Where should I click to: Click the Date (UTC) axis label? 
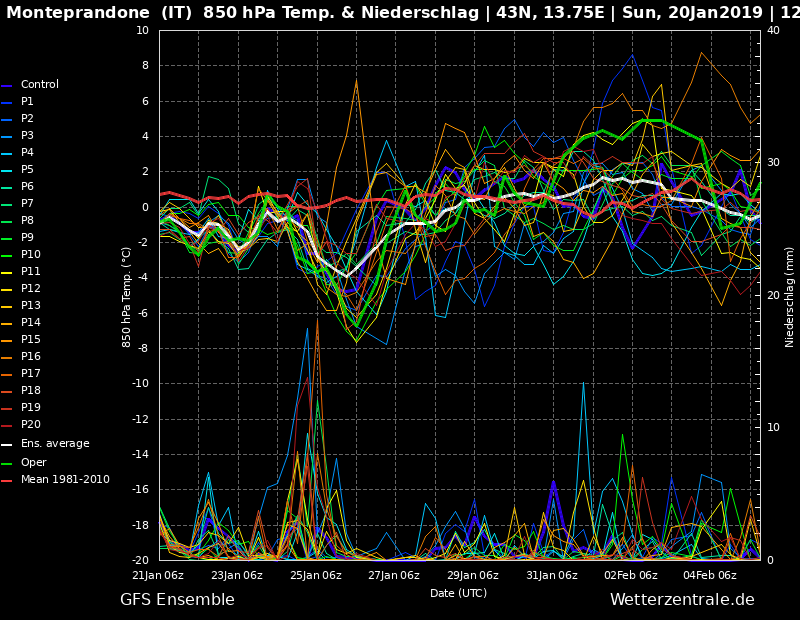(458, 593)
